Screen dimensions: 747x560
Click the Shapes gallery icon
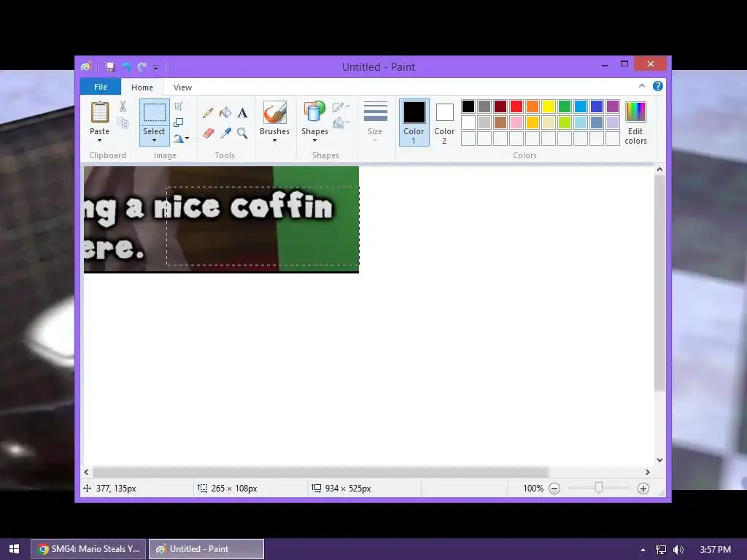[314, 112]
